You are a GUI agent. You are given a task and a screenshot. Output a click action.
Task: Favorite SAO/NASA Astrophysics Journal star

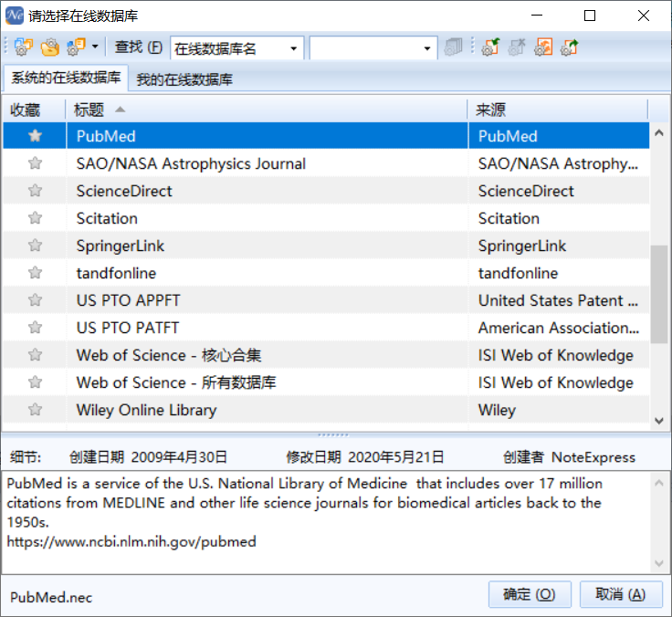tap(35, 163)
